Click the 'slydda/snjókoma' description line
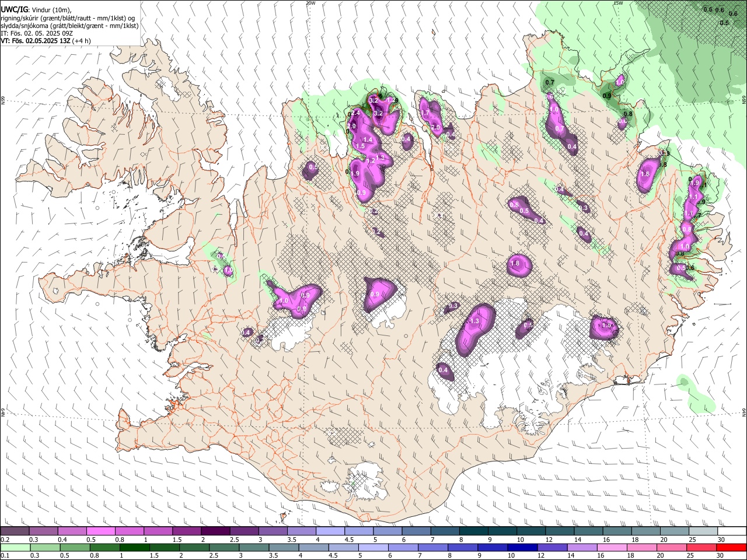Viewport: 747px width, 560px height. point(69,26)
